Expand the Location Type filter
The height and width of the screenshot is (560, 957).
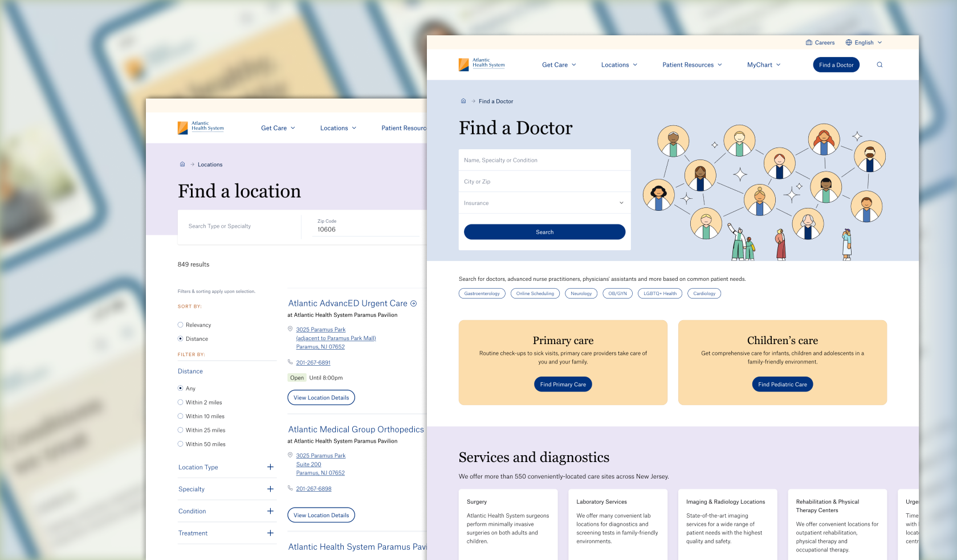(x=270, y=467)
